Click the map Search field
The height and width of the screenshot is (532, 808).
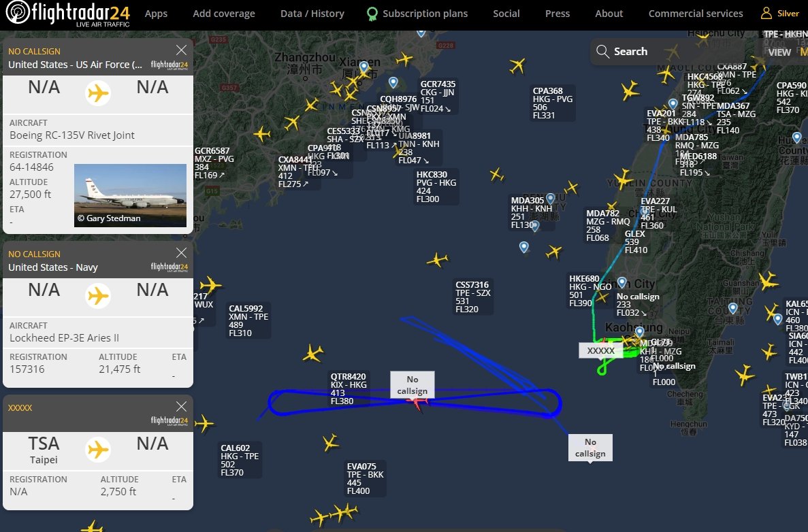(x=667, y=52)
